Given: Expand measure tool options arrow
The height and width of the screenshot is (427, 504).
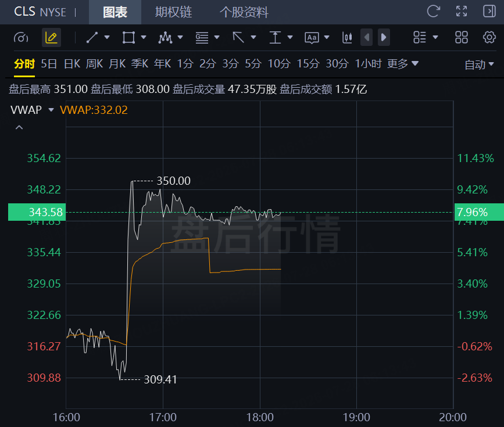Looking at the screenshot, I should coord(290,37).
